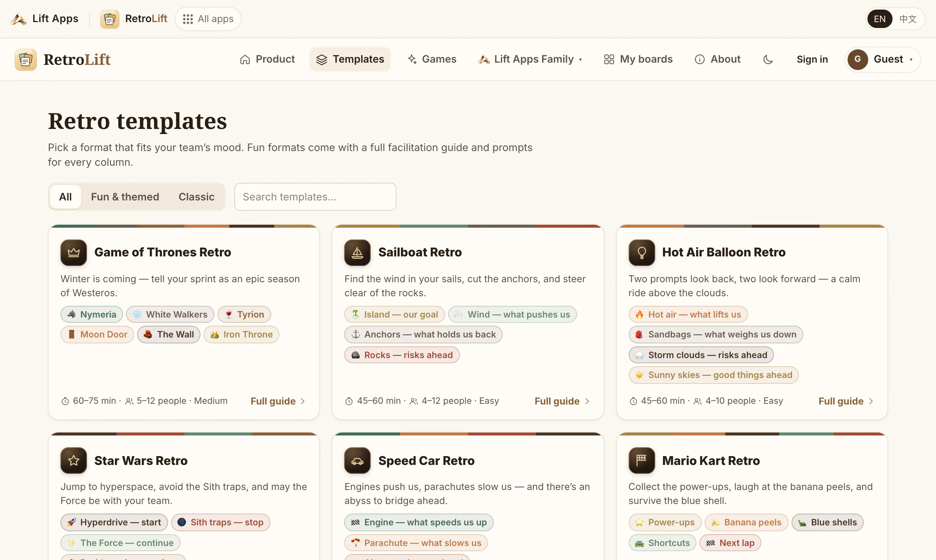Switch language to 中文
The width and height of the screenshot is (936, 560).
coord(908,19)
